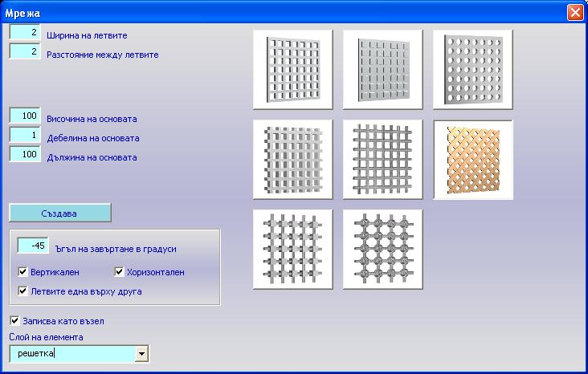Click the Създава button
The image size is (588, 374).
60,213
